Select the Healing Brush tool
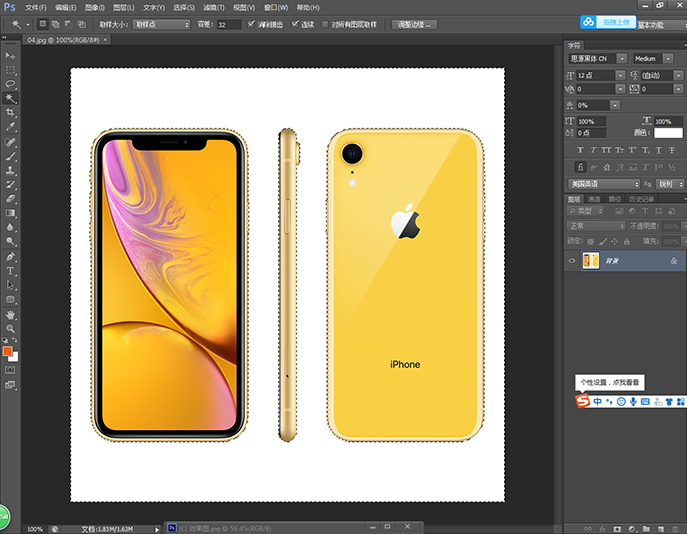This screenshot has height=534, width=687. point(10,142)
